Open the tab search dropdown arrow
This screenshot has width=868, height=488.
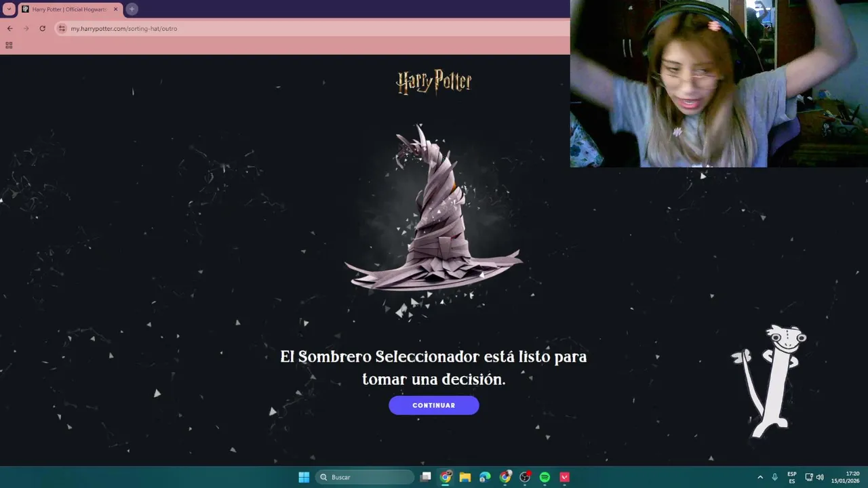[x=9, y=9]
